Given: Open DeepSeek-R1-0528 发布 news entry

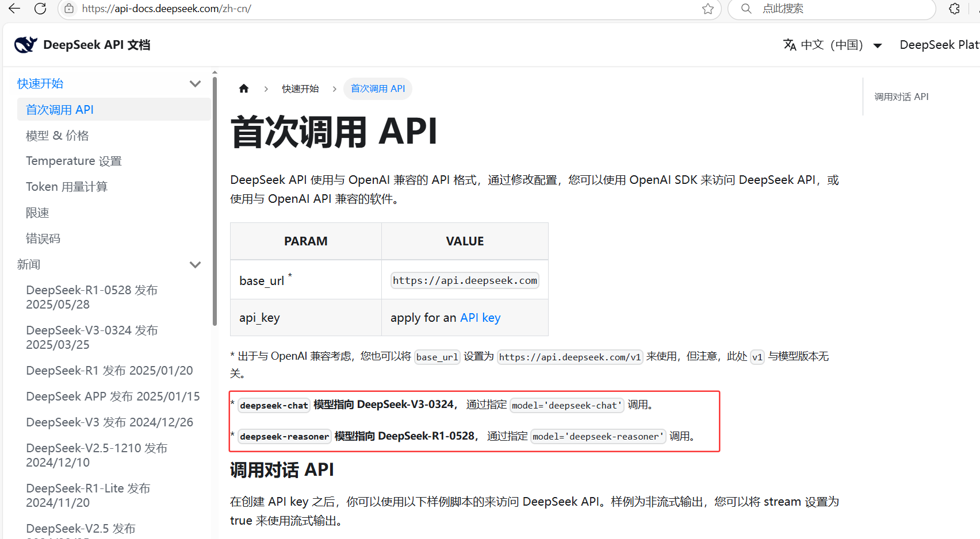Looking at the screenshot, I should pos(91,297).
